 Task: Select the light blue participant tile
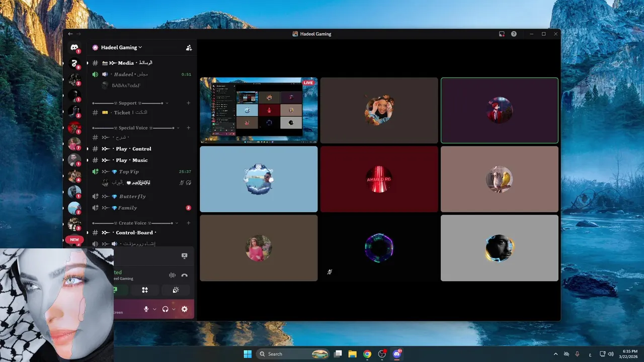(259, 179)
